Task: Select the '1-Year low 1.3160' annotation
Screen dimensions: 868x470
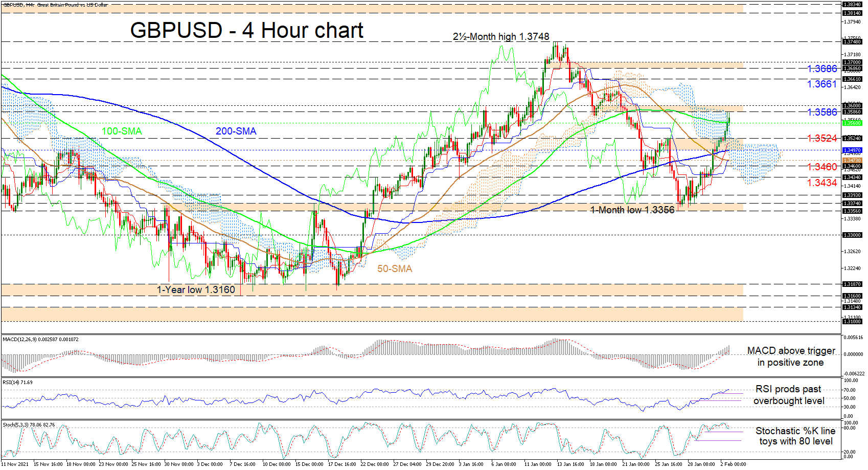Action: click(x=196, y=289)
